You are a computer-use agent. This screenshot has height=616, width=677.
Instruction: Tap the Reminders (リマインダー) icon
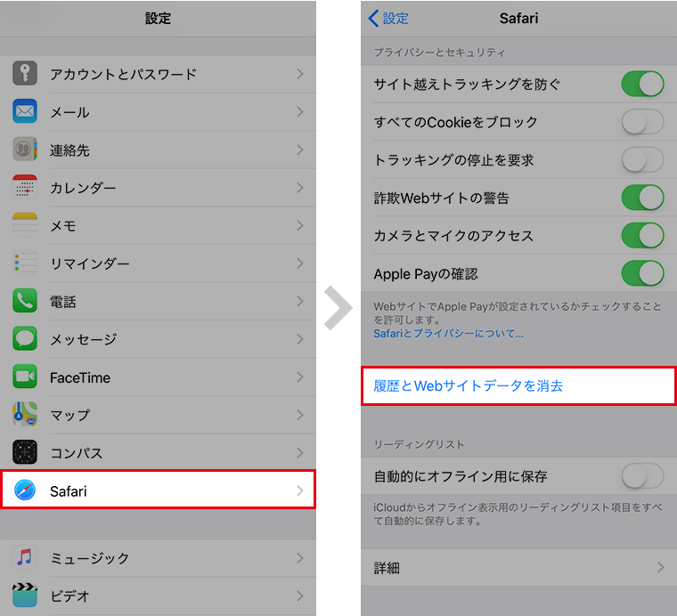[25, 263]
